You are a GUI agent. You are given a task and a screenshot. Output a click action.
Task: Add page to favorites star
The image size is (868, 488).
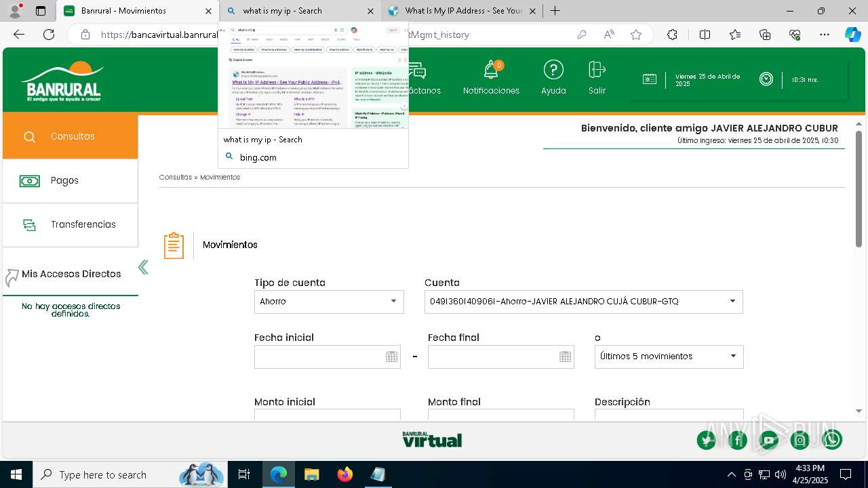click(x=636, y=35)
